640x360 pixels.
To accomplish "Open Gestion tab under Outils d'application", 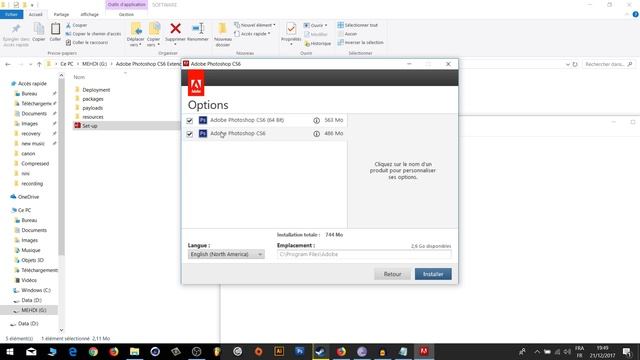I will pos(126,14).
